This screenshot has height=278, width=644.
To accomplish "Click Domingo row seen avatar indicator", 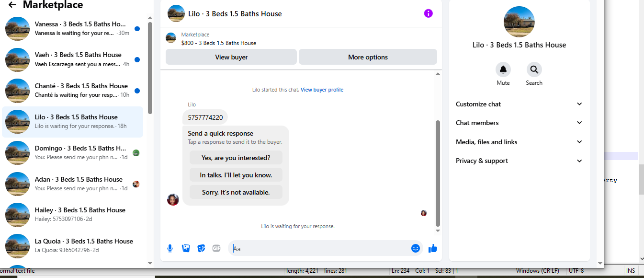I will pyautogui.click(x=136, y=153).
